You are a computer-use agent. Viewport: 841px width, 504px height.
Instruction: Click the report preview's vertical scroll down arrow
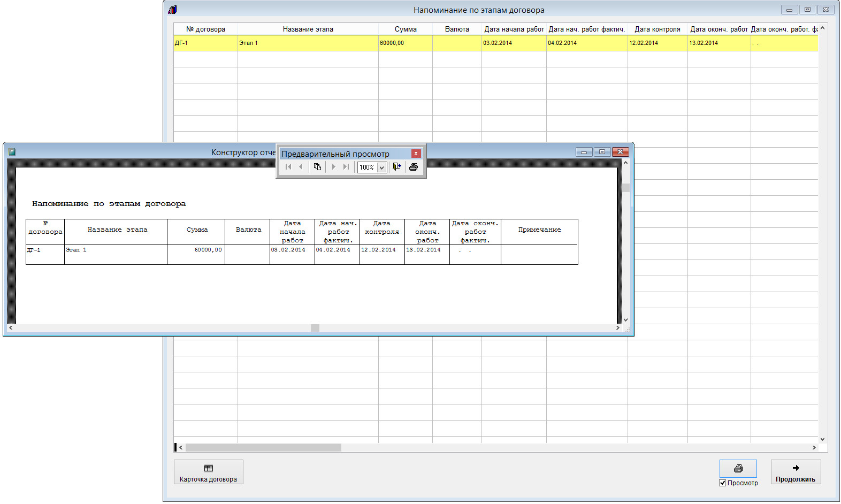click(626, 319)
